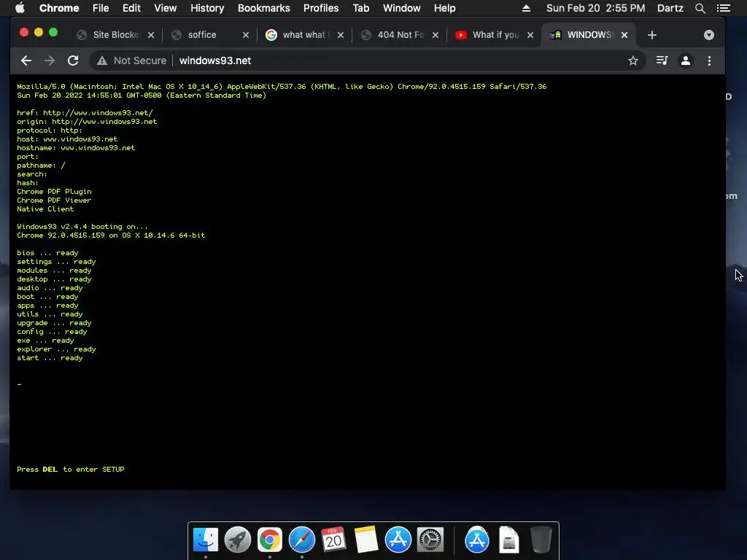The height and width of the screenshot is (560, 747).
Task: Close the Site Blocker tab
Action: pyautogui.click(x=151, y=35)
